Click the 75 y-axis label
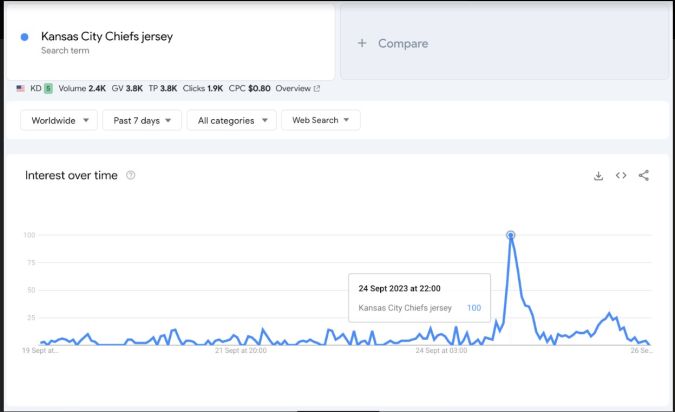The image size is (675, 412). pos(31,263)
